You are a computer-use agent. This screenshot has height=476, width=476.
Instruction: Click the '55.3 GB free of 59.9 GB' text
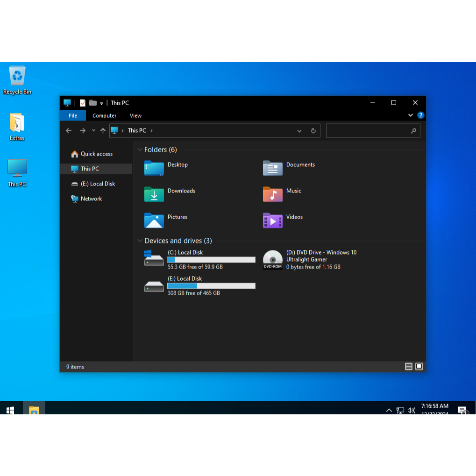pyautogui.click(x=195, y=267)
